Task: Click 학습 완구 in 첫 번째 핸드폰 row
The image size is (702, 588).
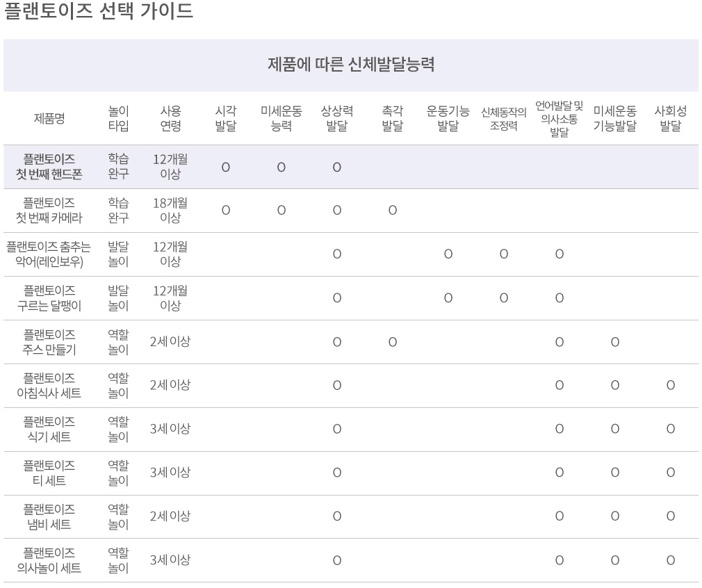Action: click(x=119, y=166)
